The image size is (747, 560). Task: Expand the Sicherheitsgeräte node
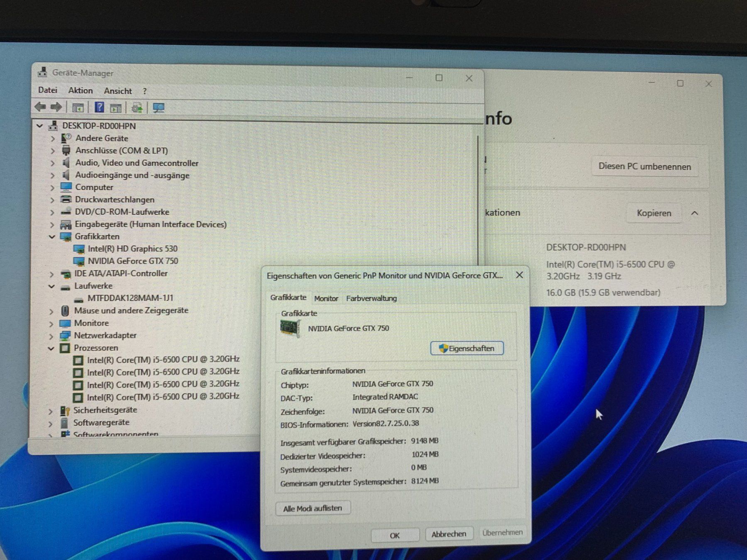click(x=51, y=411)
